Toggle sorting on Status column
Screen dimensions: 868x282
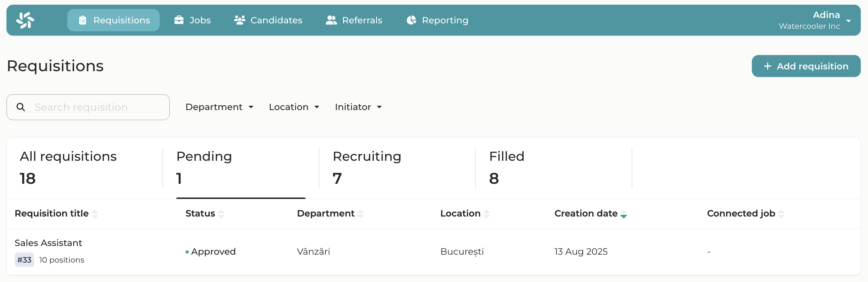(x=221, y=214)
